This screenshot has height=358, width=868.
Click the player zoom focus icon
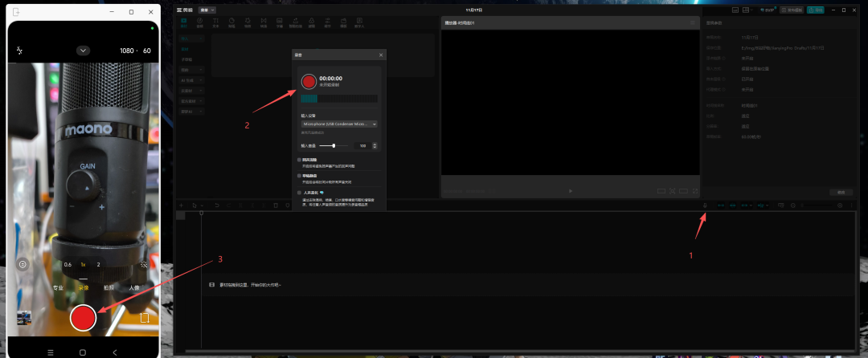[x=672, y=191]
